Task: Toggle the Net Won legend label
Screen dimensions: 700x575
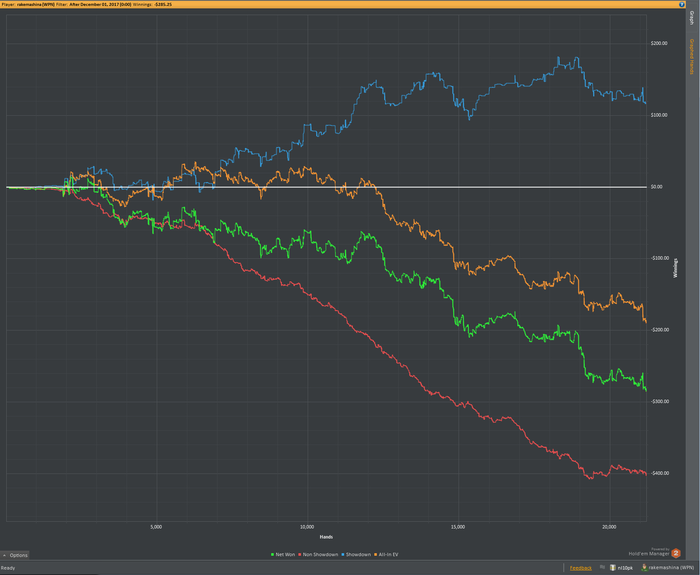Action: [x=285, y=554]
